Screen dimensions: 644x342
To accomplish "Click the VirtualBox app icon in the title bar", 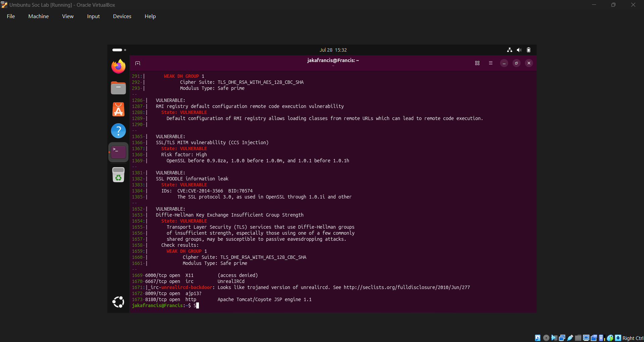I will [x=4, y=5].
